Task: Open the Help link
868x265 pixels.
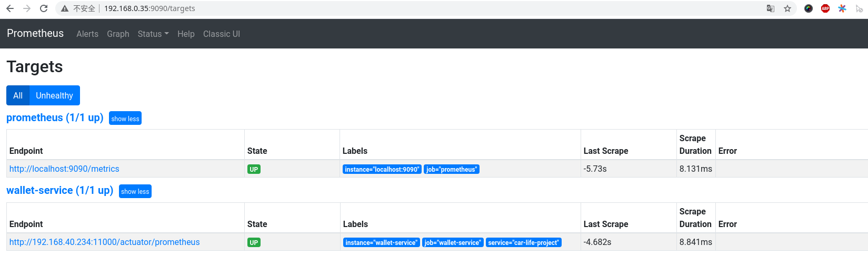Action: pyautogui.click(x=186, y=34)
